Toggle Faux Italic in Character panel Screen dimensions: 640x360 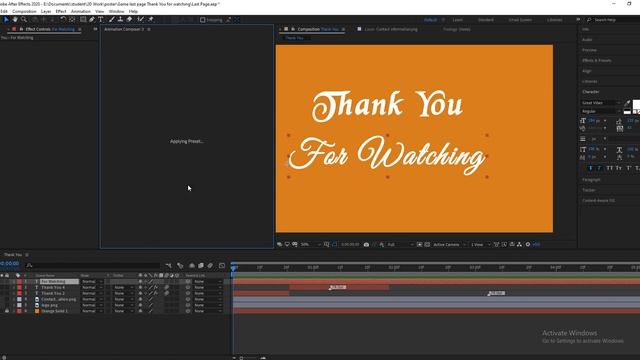pyautogui.click(x=599, y=168)
